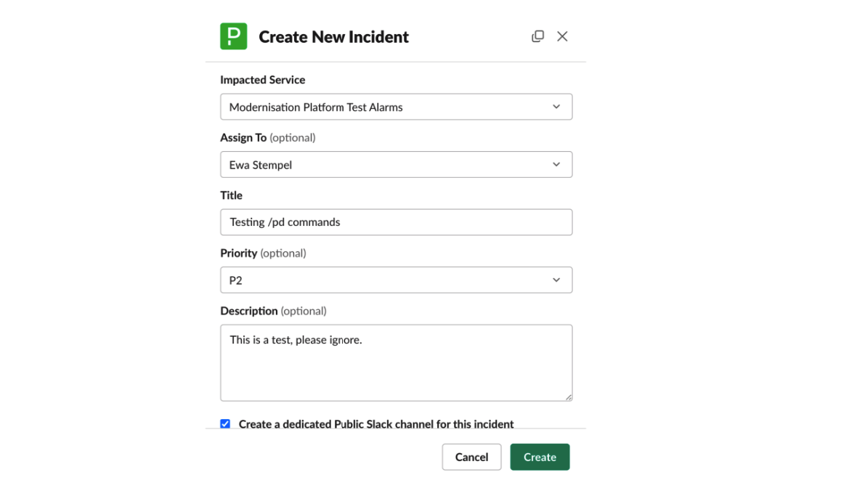Click the PagerDuty app icon
841x504 pixels.
(233, 36)
